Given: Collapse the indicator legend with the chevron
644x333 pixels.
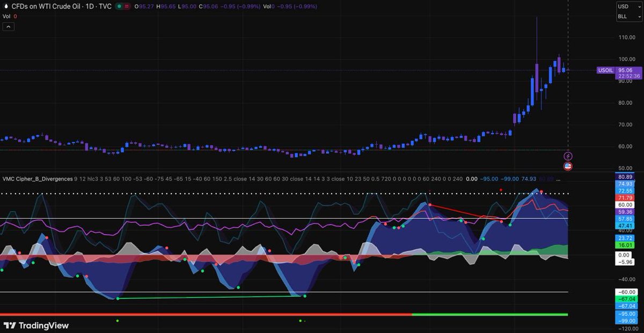Looking at the screenshot, I should [x=9, y=26].
